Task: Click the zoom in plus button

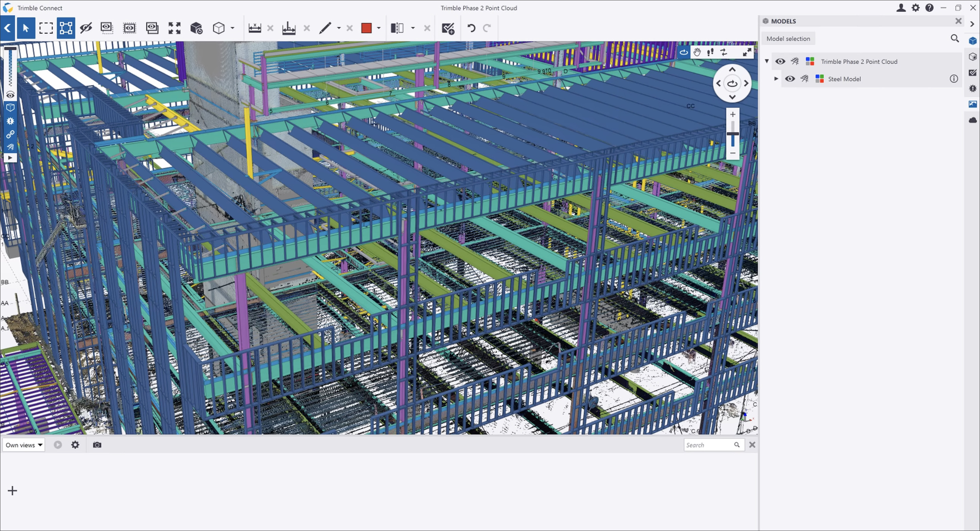Action: 732,114
